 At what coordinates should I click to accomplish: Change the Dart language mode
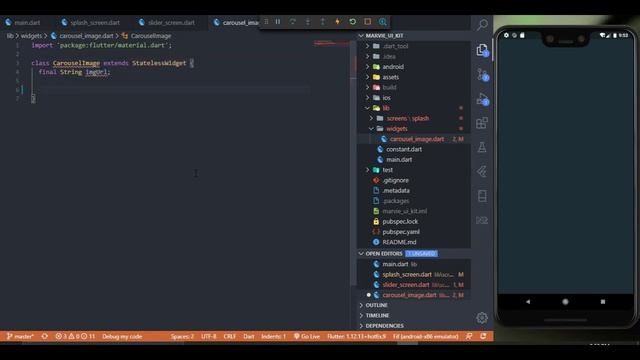point(249,336)
